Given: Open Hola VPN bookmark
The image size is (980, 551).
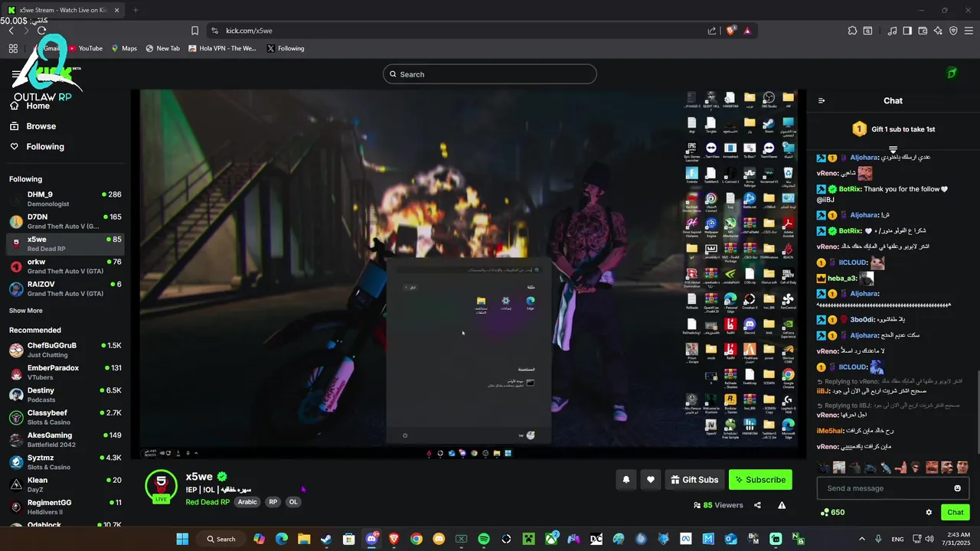Looking at the screenshot, I should click(222, 48).
